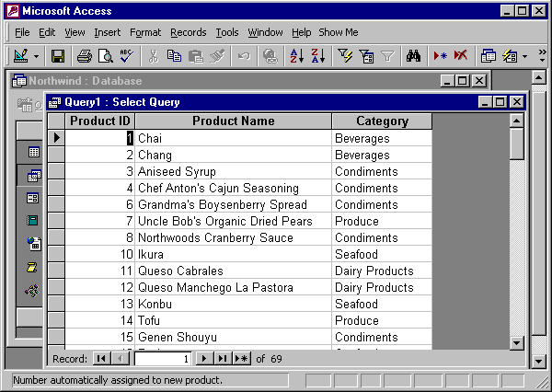This screenshot has height=392, width=552.
Task: Click the vertical scrollbar thumb in query
Action: click(517, 144)
